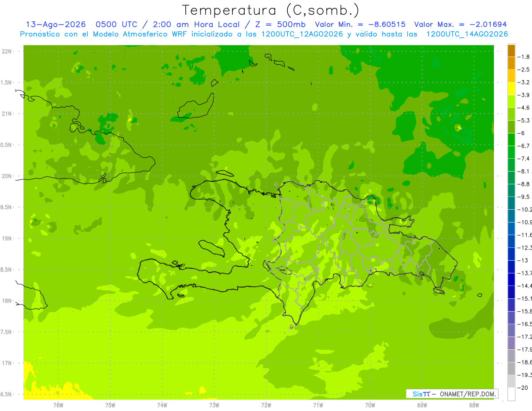The height and width of the screenshot is (411, 532).
Task: Pick the white swatch below -20
Action: (x=511, y=394)
